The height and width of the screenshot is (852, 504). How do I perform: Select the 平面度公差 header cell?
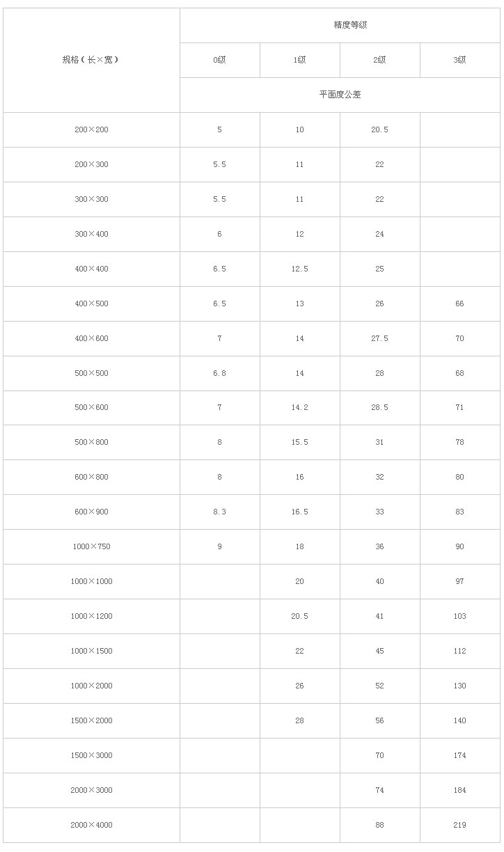(x=340, y=95)
